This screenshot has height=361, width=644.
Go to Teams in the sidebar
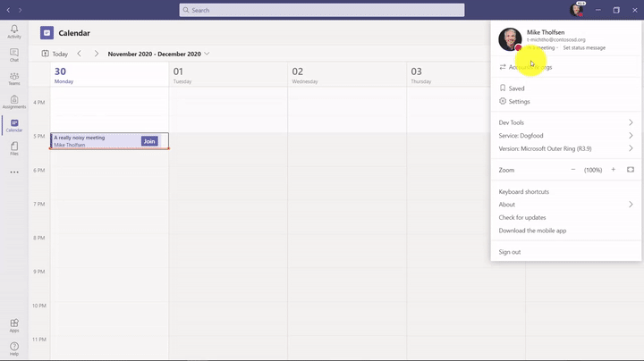point(14,78)
